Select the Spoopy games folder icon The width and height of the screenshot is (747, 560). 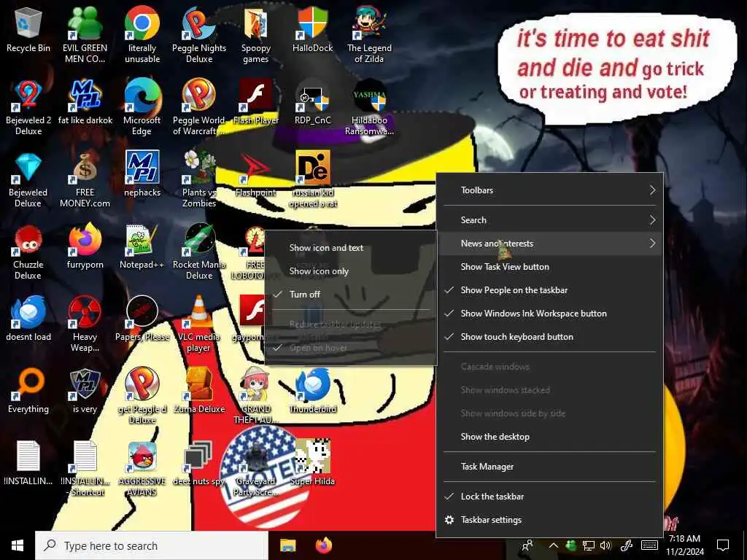[256, 35]
